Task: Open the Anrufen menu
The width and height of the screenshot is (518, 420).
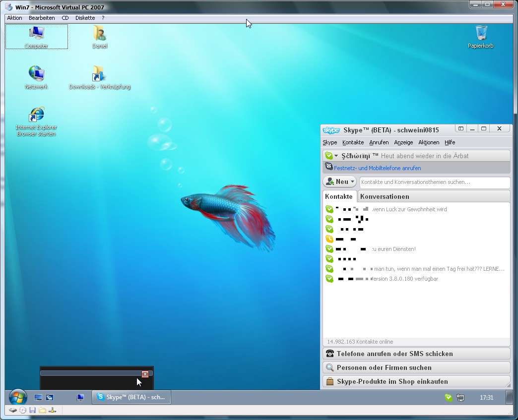Action: 379,142
